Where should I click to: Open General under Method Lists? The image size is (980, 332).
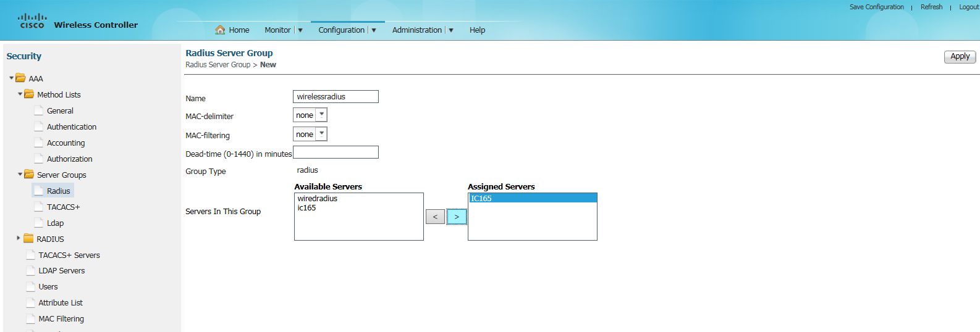coord(60,111)
